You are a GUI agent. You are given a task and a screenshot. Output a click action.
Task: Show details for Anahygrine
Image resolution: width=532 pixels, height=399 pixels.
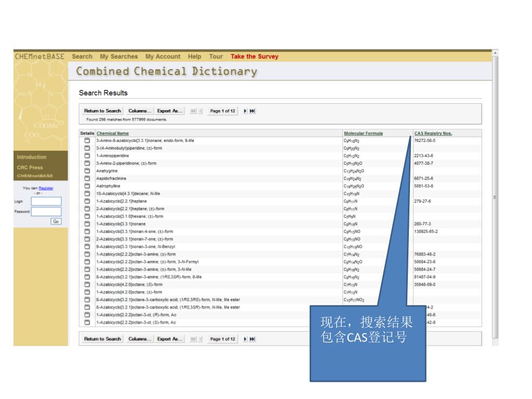coord(87,170)
